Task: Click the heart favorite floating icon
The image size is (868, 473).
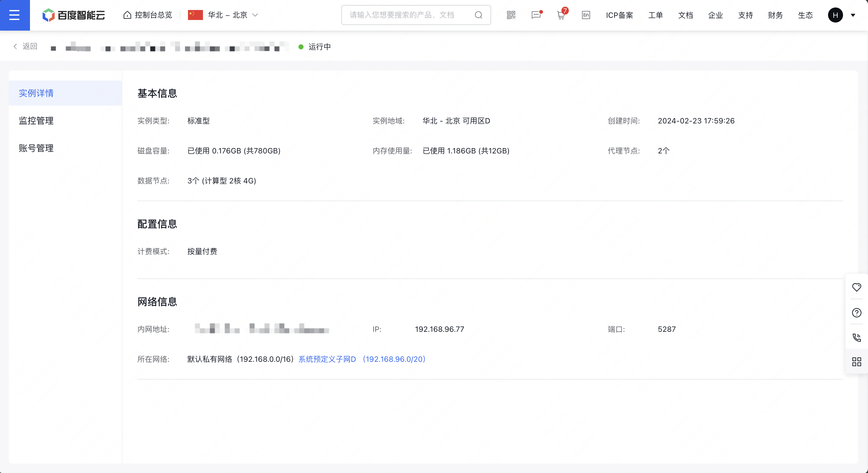Action: click(856, 287)
